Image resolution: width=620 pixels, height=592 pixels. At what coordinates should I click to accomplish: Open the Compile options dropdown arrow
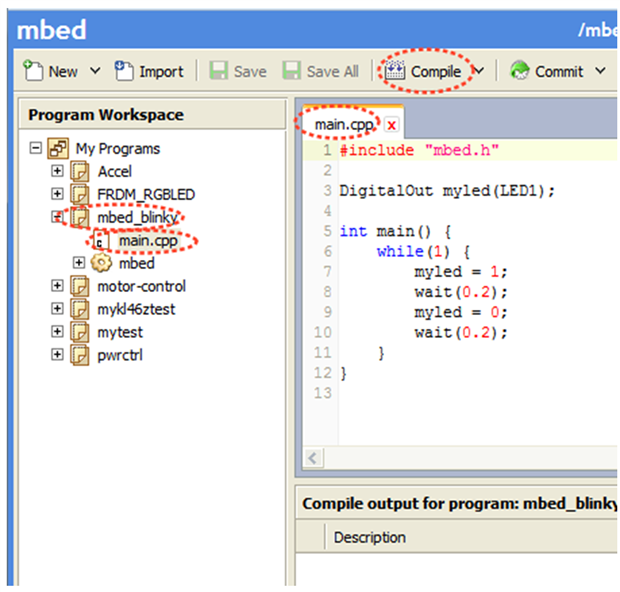[479, 71]
